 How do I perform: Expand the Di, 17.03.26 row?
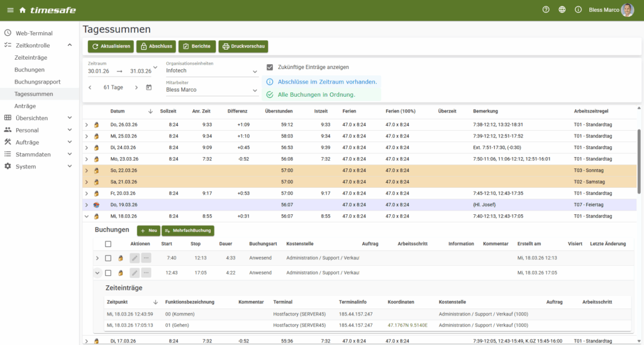pyautogui.click(x=87, y=341)
